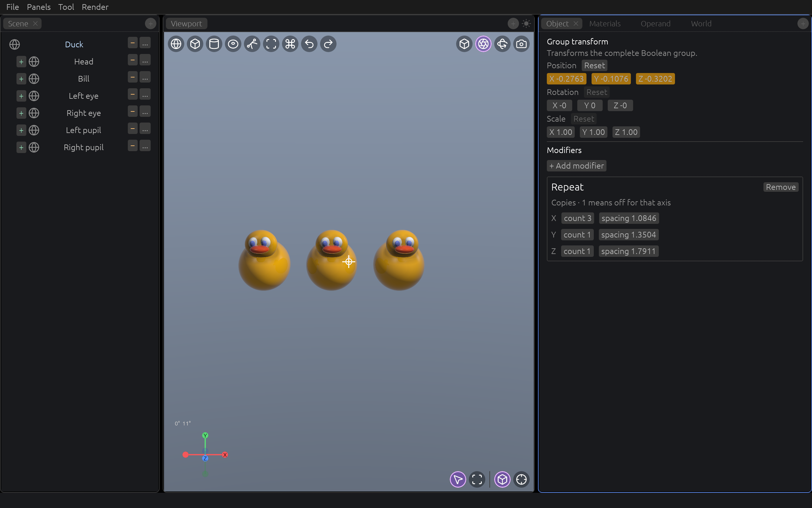Open more options for Right pupil row

click(145, 146)
